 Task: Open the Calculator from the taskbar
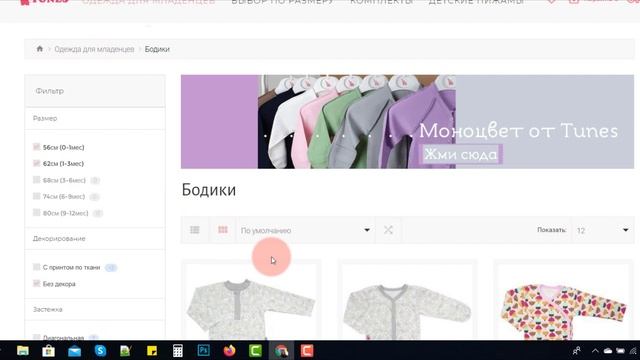point(178,351)
